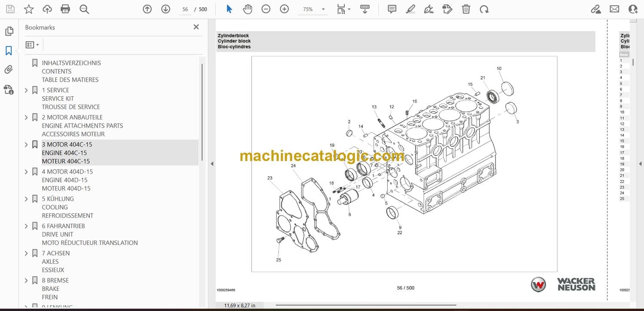
Task: Toggle the page thumbnails panel
Action: tap(9, 31)
